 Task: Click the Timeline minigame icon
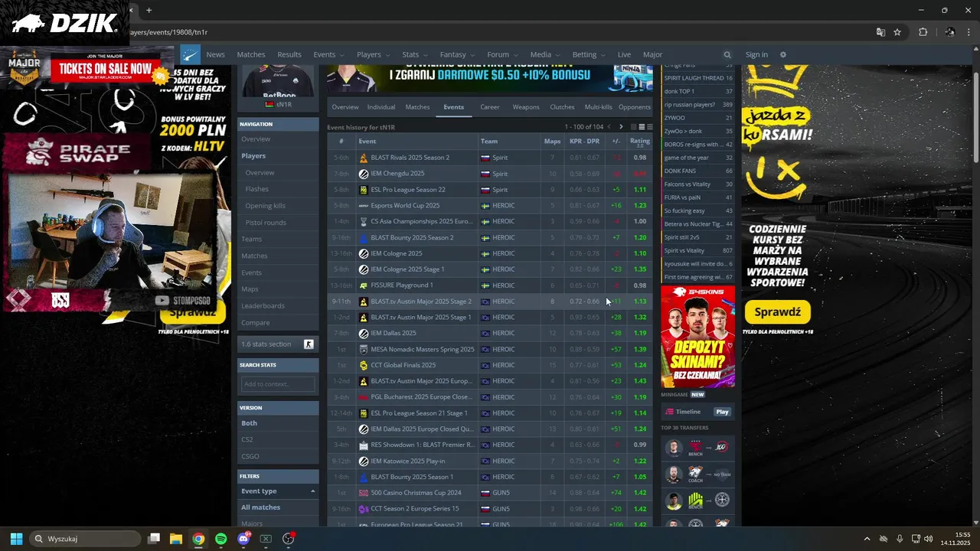(669, 412)
